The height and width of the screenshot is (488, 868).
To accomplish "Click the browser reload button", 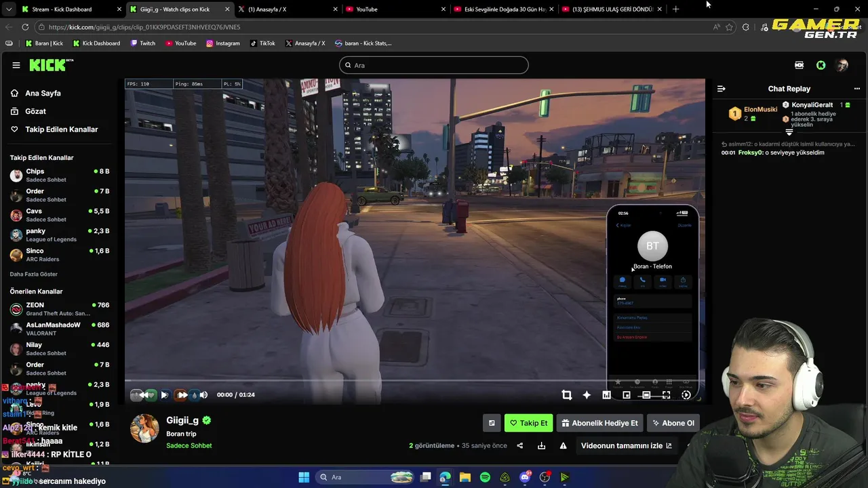I will [x=25, y=27].
